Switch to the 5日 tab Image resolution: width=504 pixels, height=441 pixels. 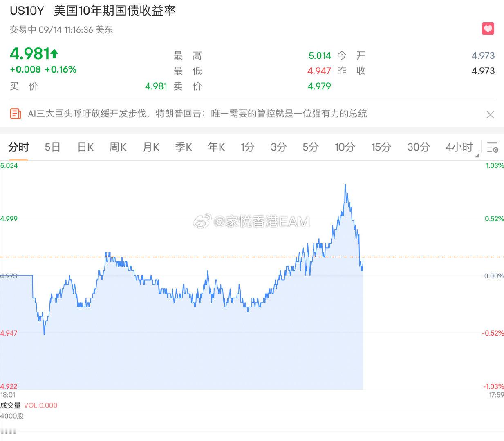(x=52, y=147)
